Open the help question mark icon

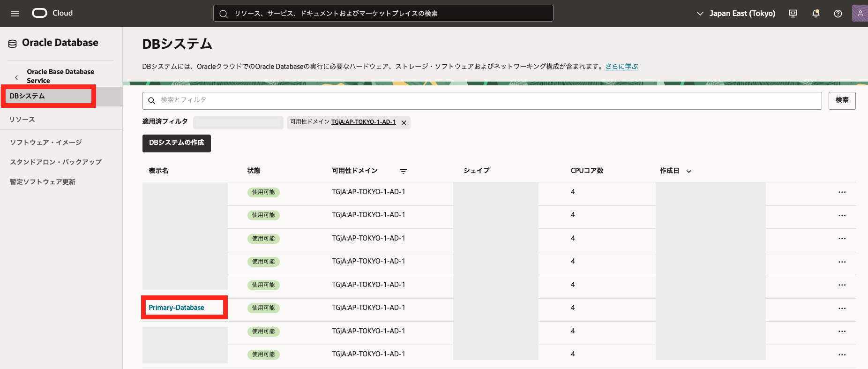point(838,14)
